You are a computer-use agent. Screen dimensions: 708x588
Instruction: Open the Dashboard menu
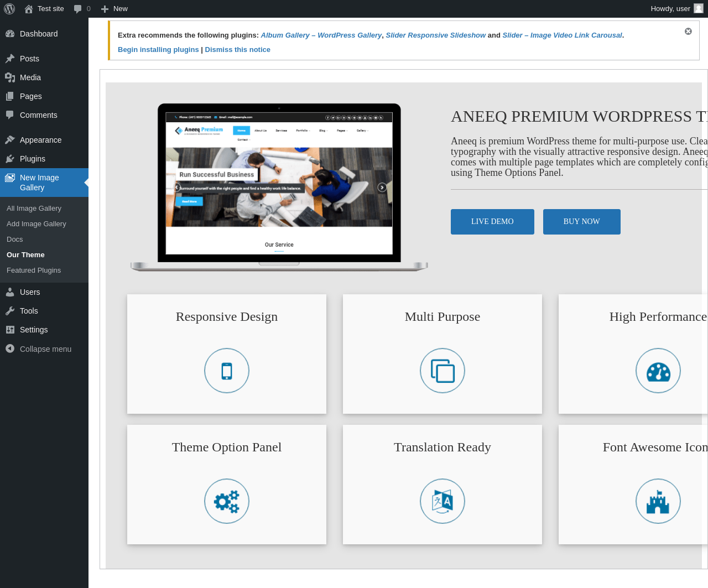[x=44, y=34]
